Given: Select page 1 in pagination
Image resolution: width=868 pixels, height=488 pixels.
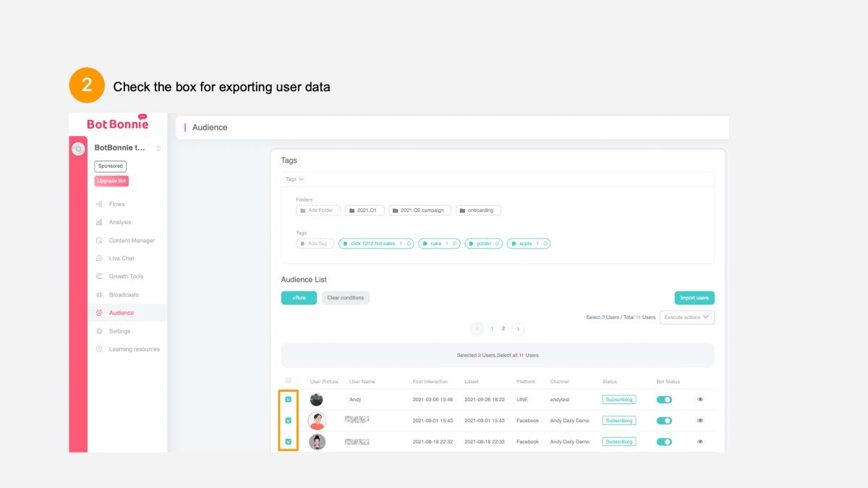Looking at the screenshot, I should pos(492,328).
